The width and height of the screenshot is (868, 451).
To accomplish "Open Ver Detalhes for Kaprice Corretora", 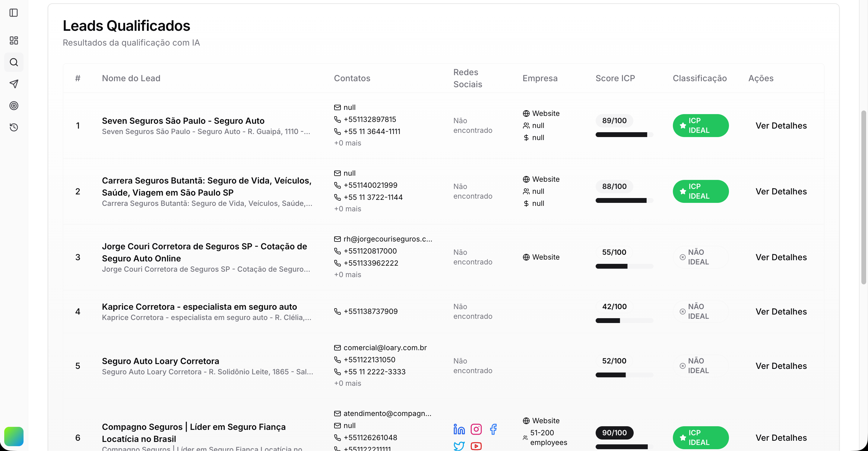I will 781,311.
